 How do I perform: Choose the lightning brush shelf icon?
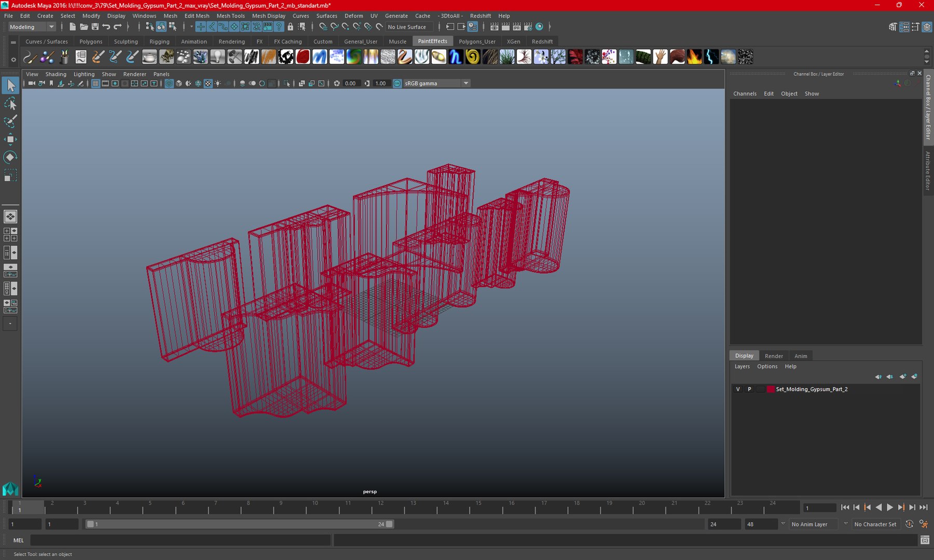(711, 57)
